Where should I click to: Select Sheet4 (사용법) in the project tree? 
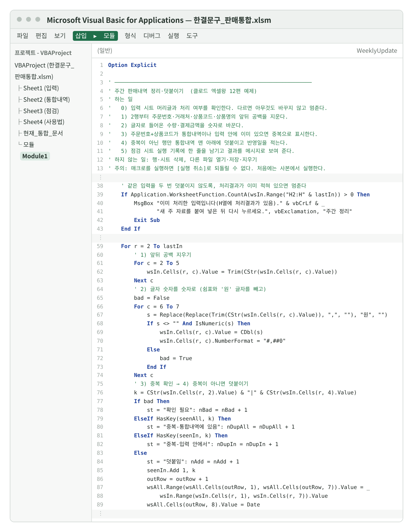(44, 122)
